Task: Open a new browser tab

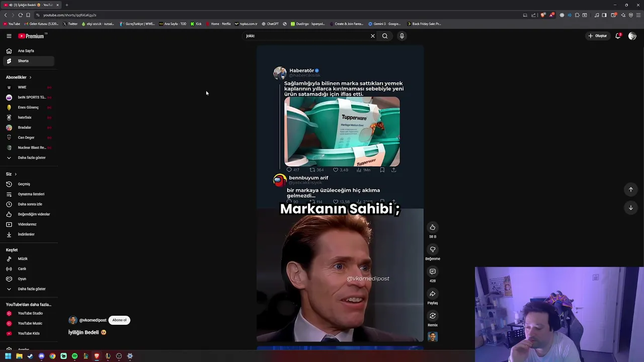Action: (x=66, y=5)
